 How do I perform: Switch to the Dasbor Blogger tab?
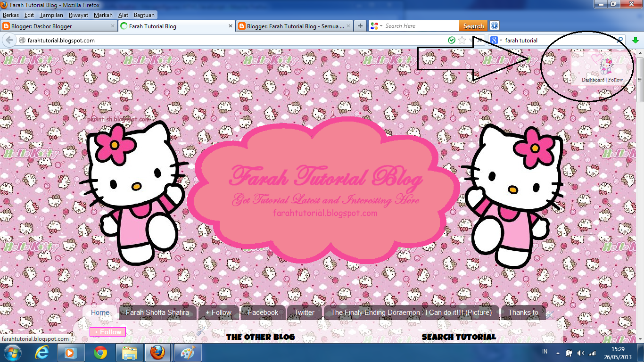click(x=58, y=26)
